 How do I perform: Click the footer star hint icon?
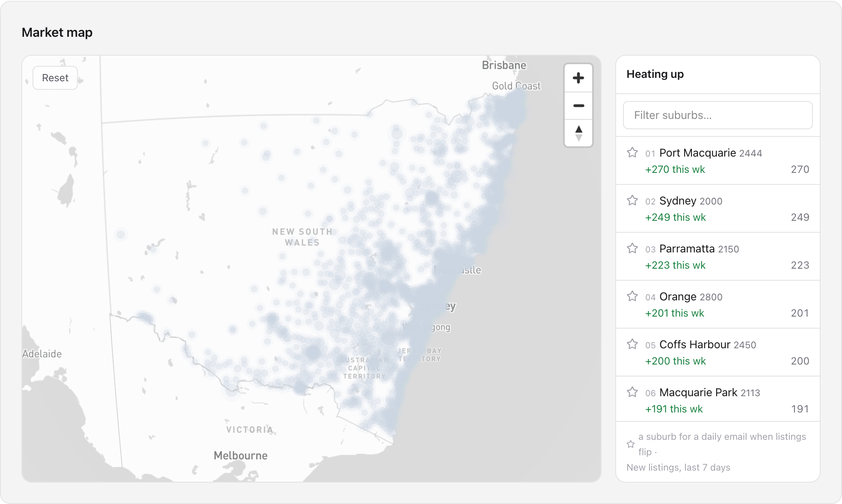(631, 444)
